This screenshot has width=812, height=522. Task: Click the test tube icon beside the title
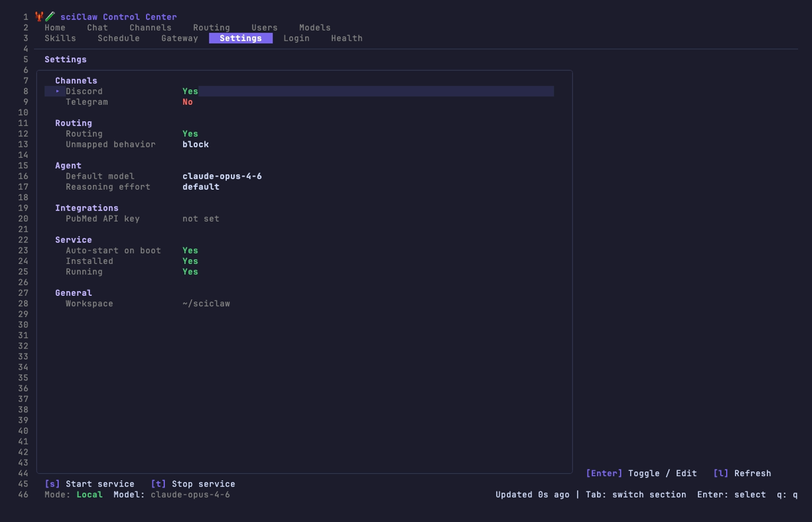pyautogui.click(x=49, y=16)
